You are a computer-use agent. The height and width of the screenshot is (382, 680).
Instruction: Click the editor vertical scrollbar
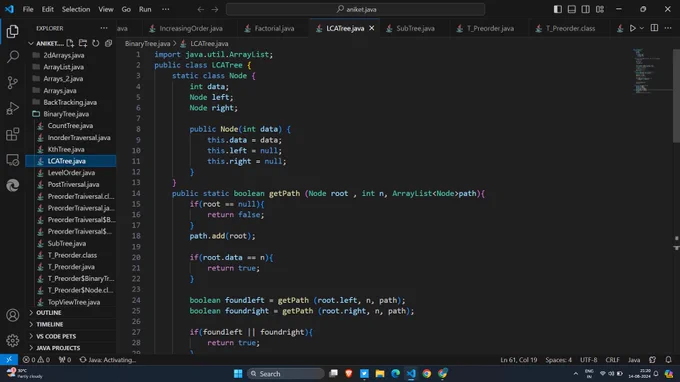coord(676,95)
